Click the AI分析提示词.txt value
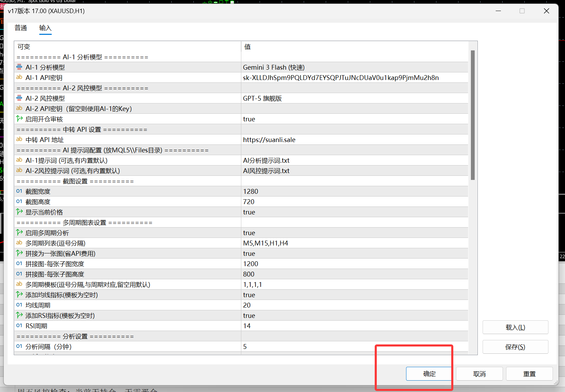565x392 pixels. (266, 160)
